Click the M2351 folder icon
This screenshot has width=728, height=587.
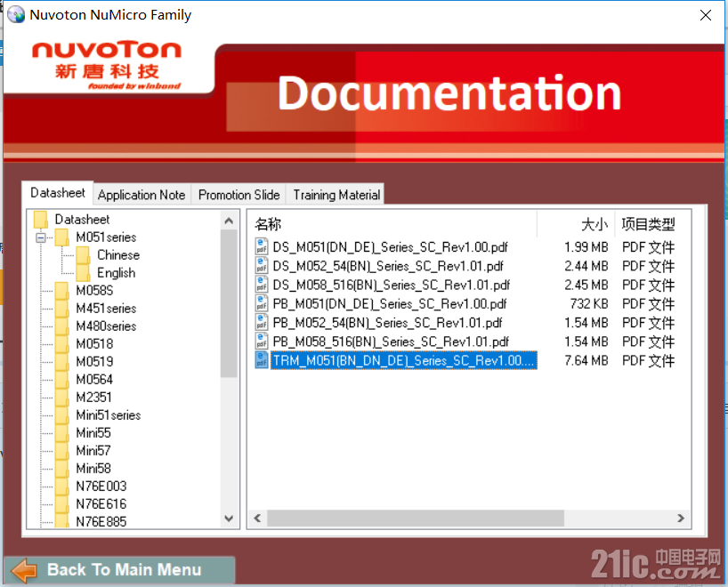pos(61,398)
